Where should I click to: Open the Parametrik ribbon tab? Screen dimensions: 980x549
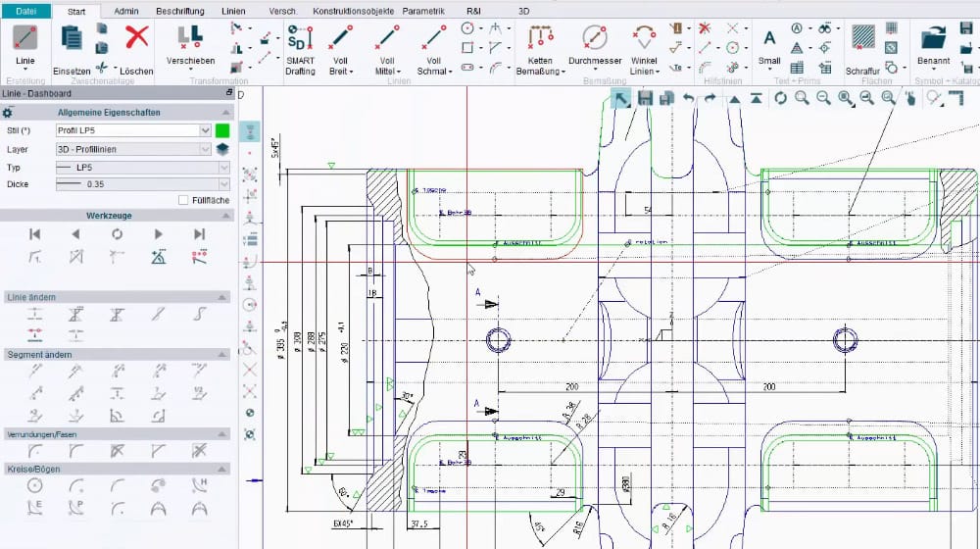point(423,11)
